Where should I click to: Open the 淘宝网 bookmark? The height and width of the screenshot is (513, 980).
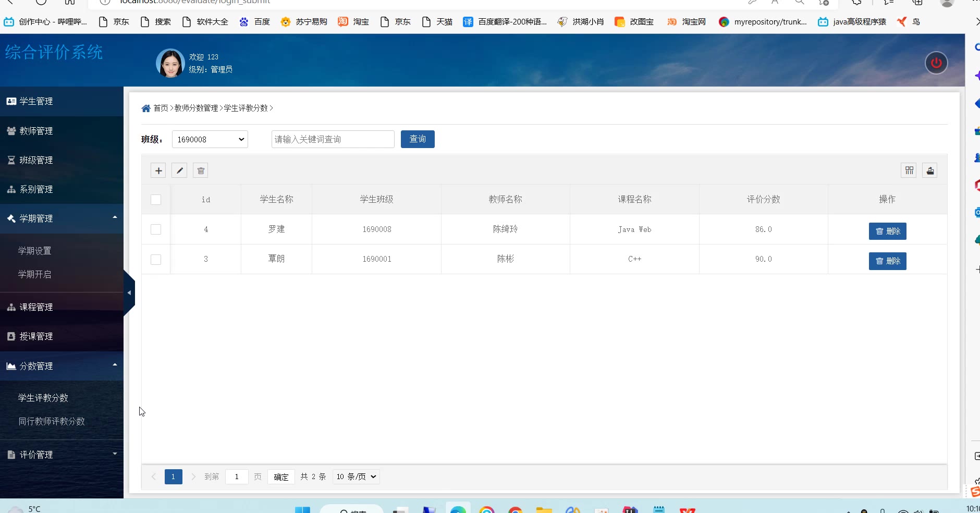click(x=687, y=22)
